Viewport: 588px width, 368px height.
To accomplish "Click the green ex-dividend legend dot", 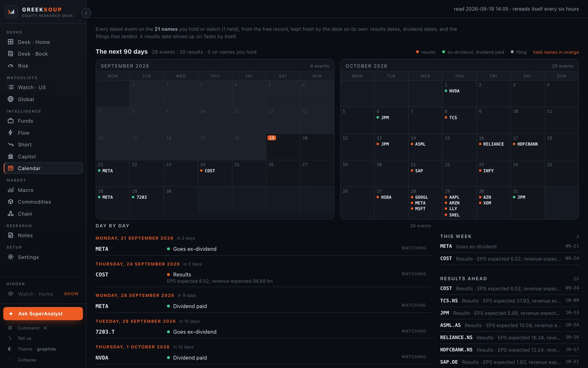I will pyautogui.click(x=444, y=52).
